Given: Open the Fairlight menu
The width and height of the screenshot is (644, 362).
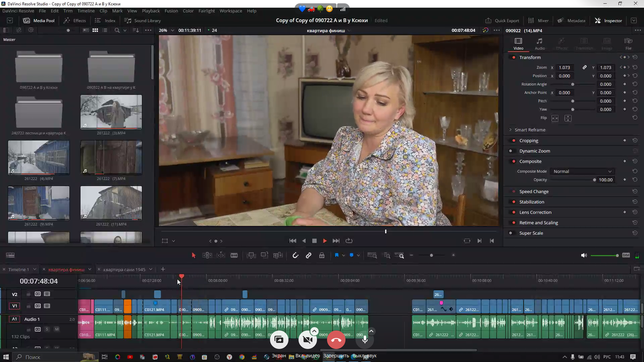Looking at the screenshot, I should coord(207,11).
